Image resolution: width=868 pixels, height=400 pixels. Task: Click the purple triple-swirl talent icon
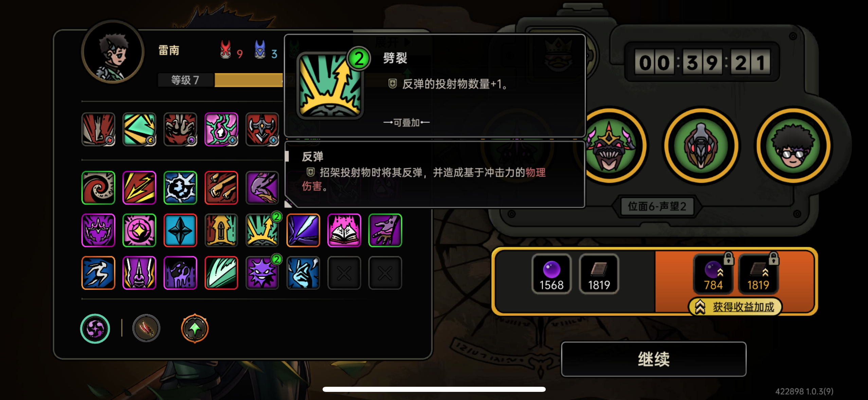click(x=95, y=328)
